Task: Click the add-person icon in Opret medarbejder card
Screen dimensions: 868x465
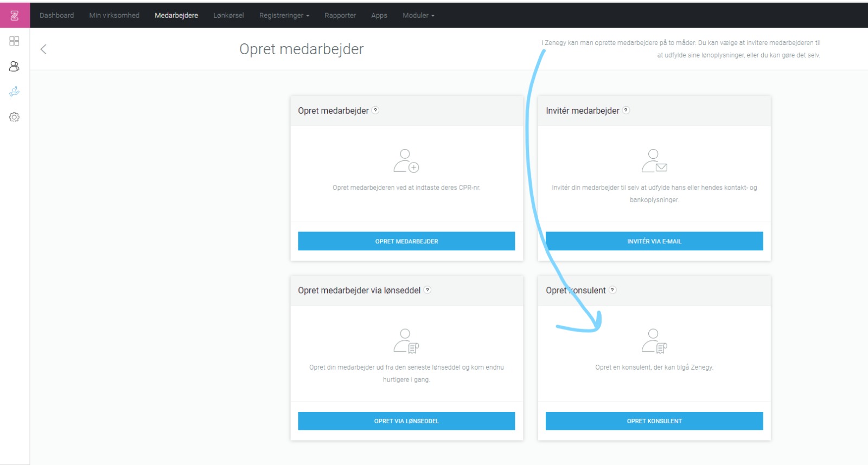Action: 406,161
